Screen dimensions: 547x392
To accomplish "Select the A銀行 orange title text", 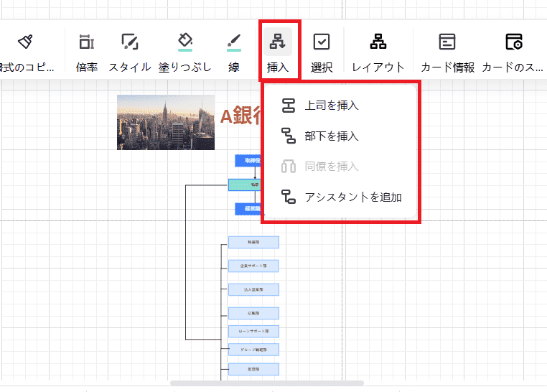I will (x=240, y=116).
